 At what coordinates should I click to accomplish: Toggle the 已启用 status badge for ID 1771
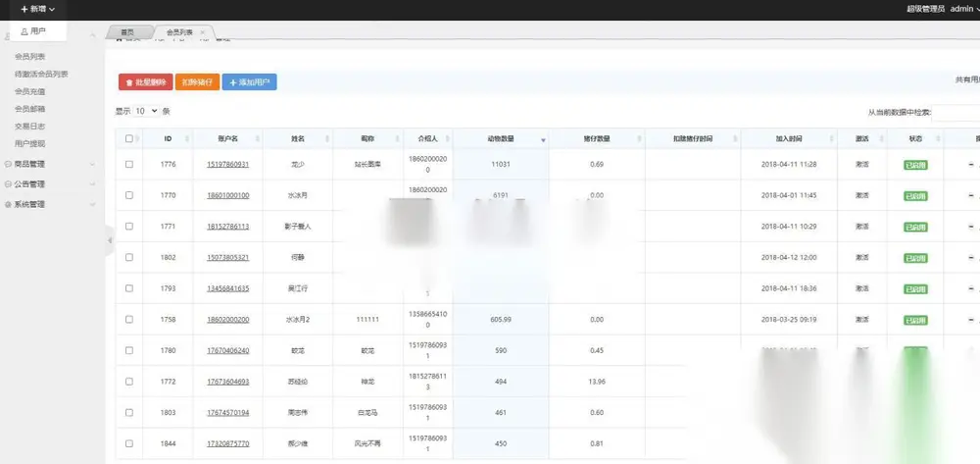[x=915, y=227]
